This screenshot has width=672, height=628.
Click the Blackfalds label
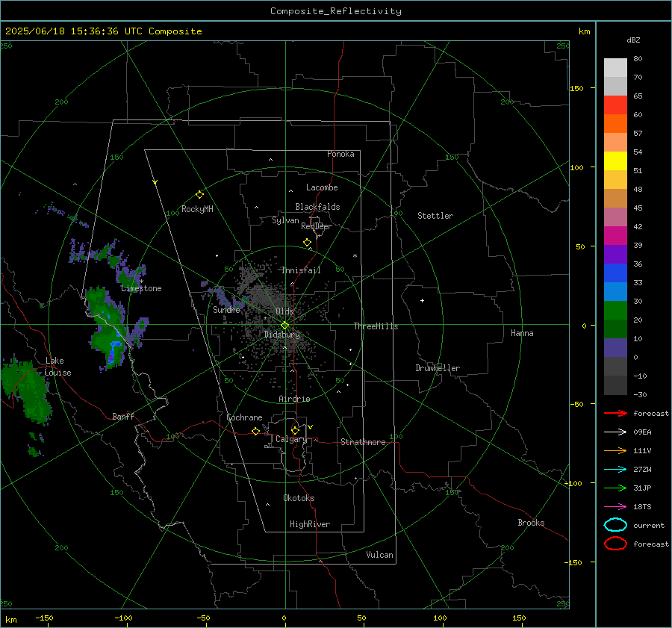317,207
